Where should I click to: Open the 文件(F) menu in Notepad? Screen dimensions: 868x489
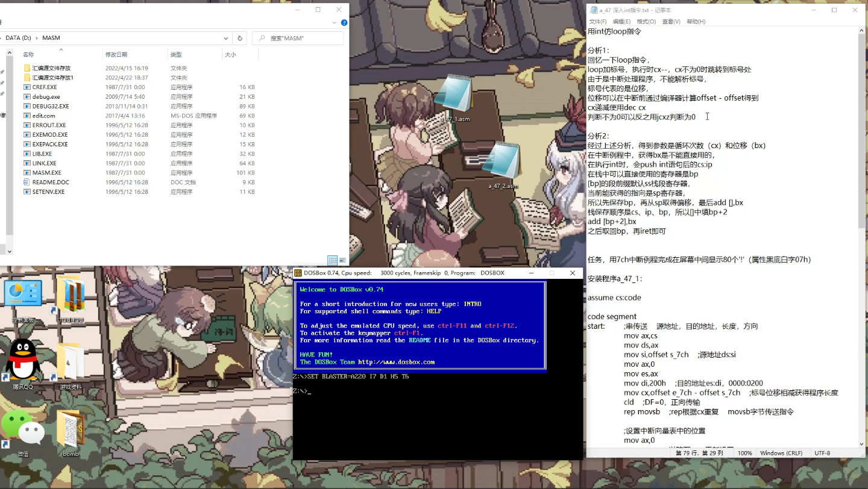(598, 22)
